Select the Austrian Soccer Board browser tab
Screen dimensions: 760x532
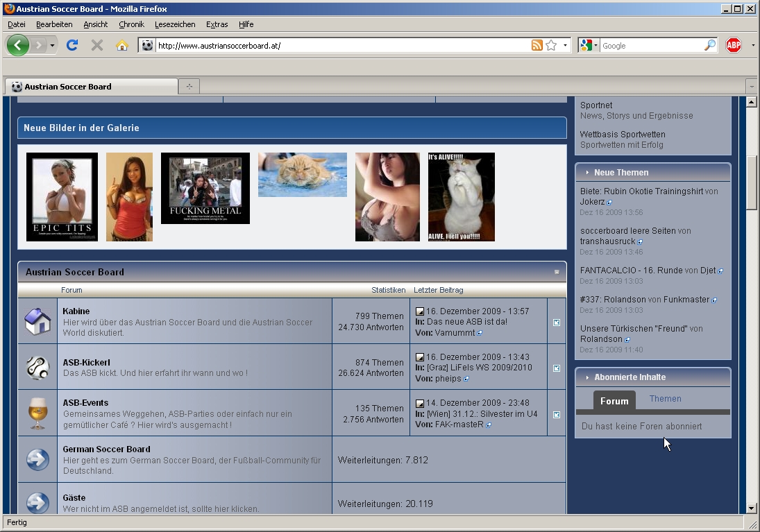pyautogui.click(x=92, y=86)
